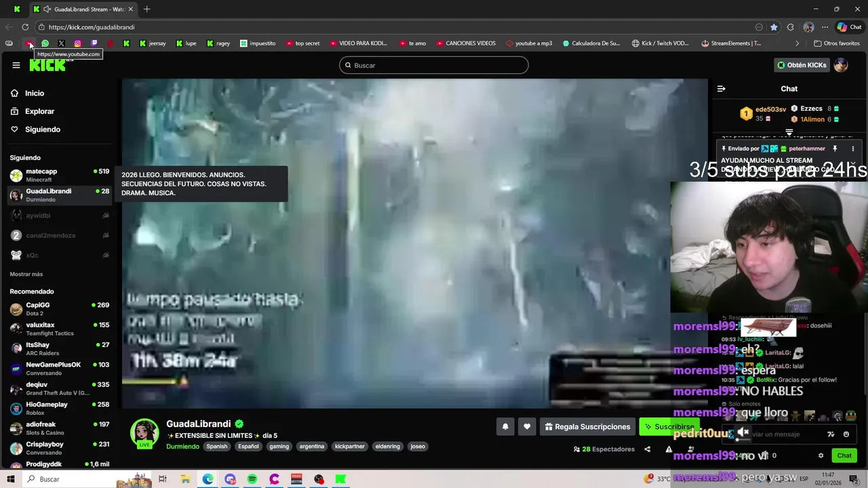Click the green Suscribirse button

669,427
